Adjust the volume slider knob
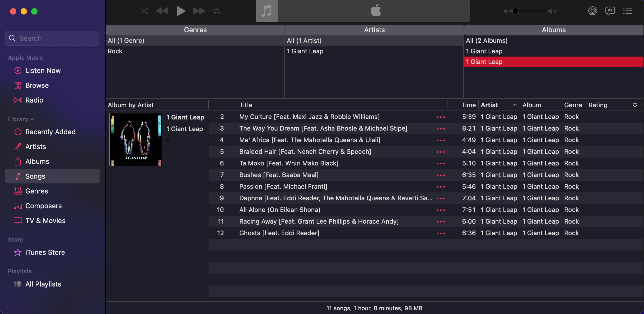Screen dimensions: 644x314 (x=516, y=11)
